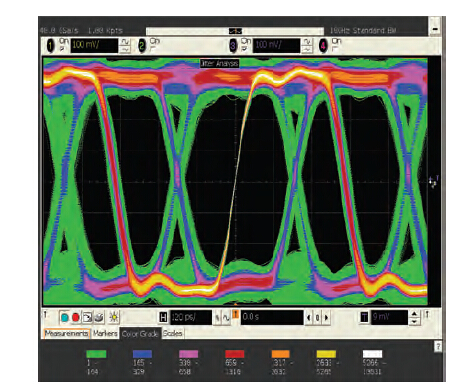Switch to the Markers tab
The height and width of the screenshot is (391, 459).
[105, 333]
